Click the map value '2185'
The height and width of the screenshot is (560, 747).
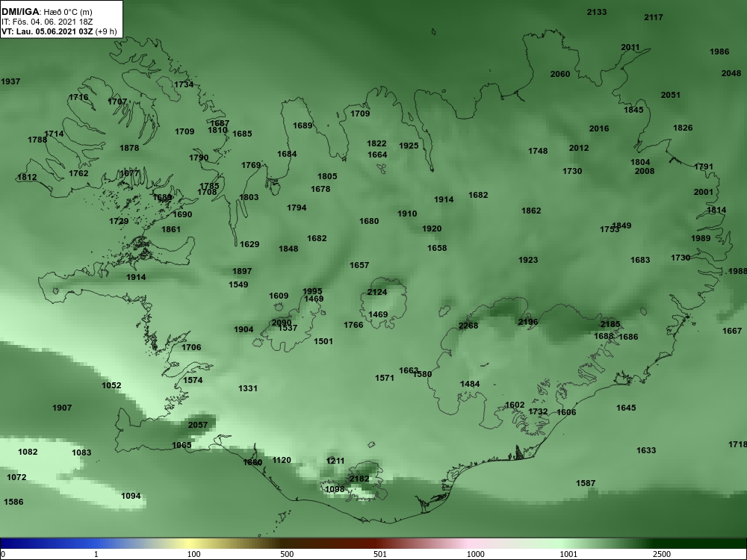pos(610,324)
